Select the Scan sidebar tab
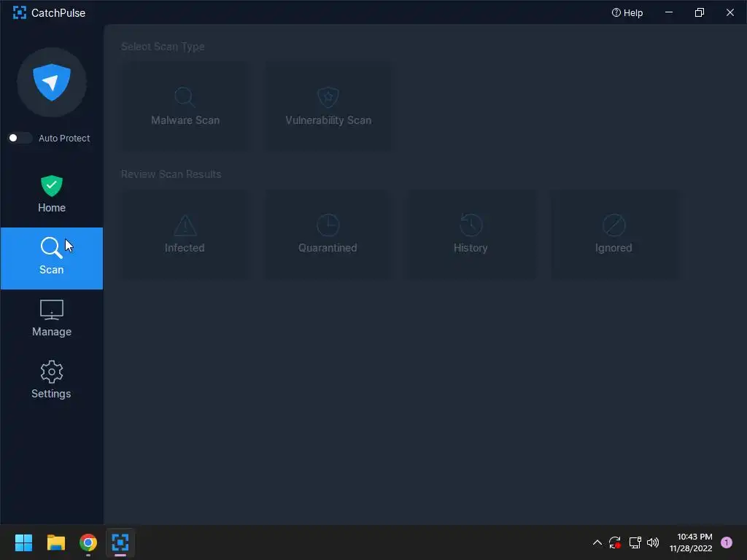 pyautogui.click(x=52, y=258)
